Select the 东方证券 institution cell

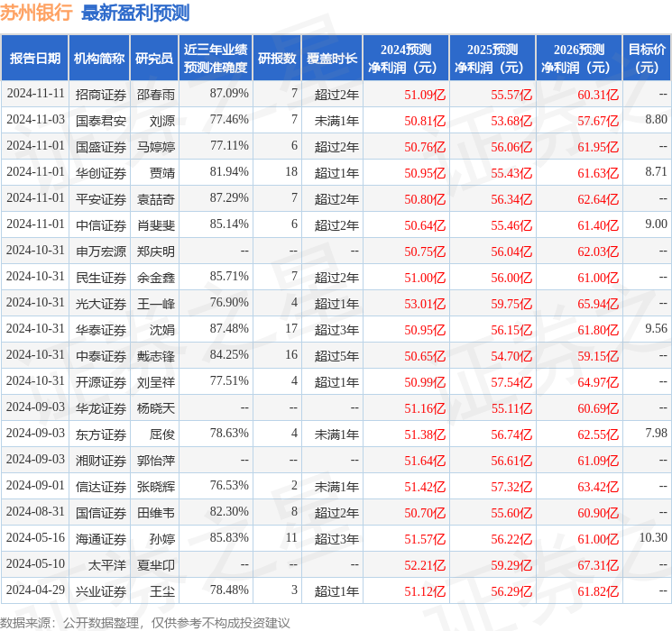(101, 434)
